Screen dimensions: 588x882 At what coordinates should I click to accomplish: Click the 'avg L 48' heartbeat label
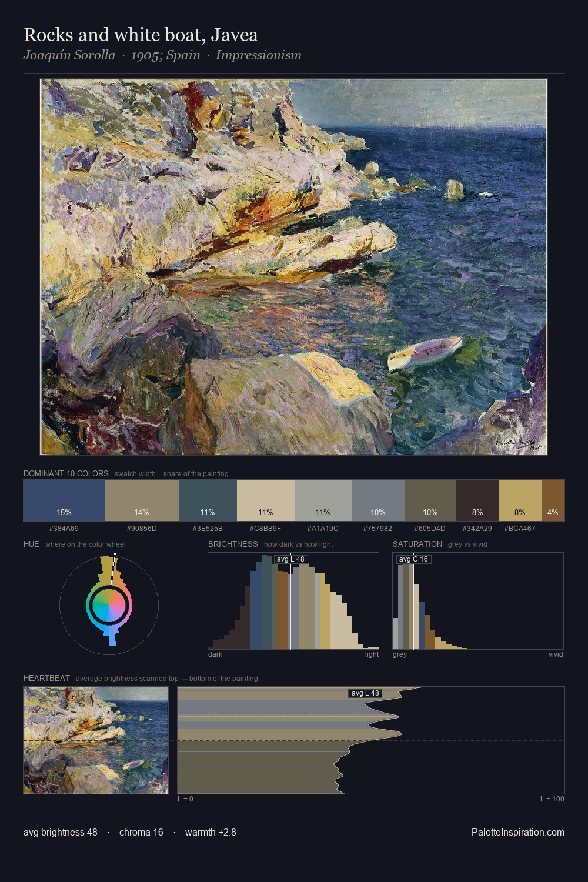pyautogui.click(x=365, y=693)
